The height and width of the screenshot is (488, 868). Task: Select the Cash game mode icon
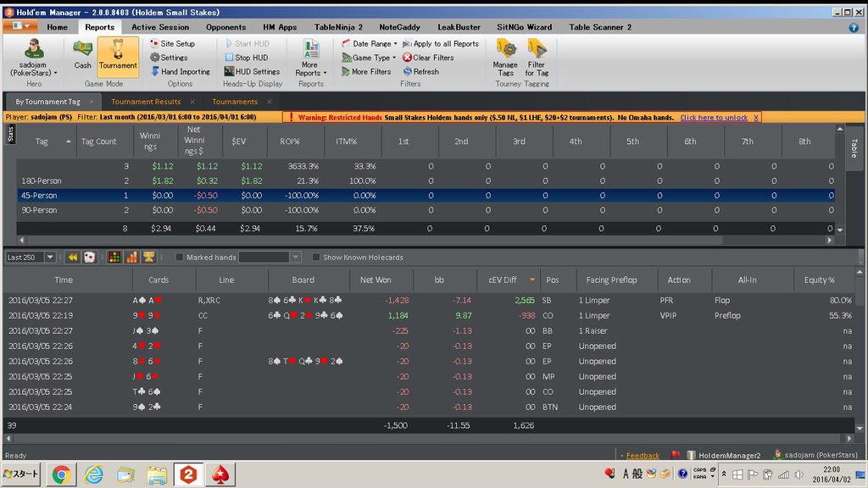point(82,55)
